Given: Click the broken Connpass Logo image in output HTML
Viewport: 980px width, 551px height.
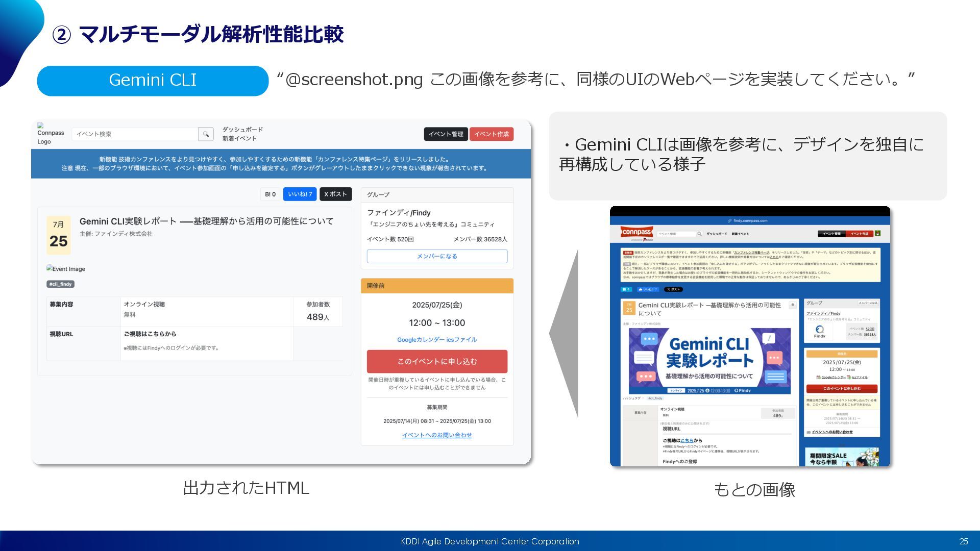Looking at the screenshot, I should click(51, 134).
